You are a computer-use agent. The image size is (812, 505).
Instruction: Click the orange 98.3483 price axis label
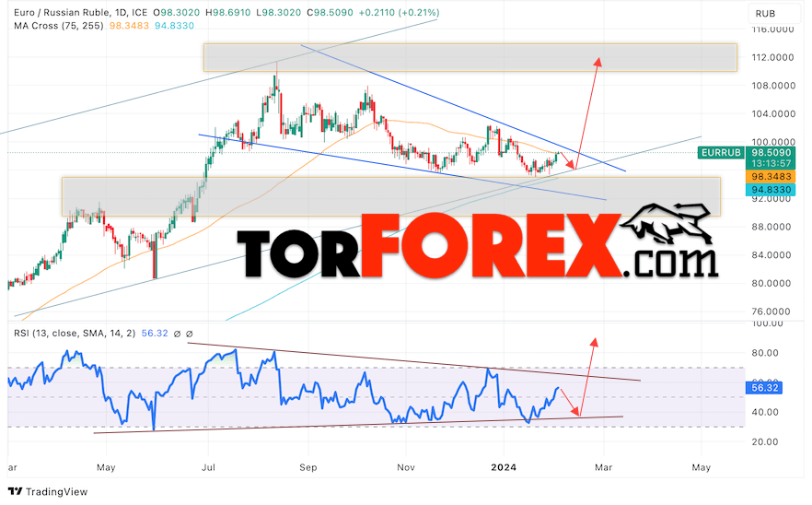pos(771,177)
